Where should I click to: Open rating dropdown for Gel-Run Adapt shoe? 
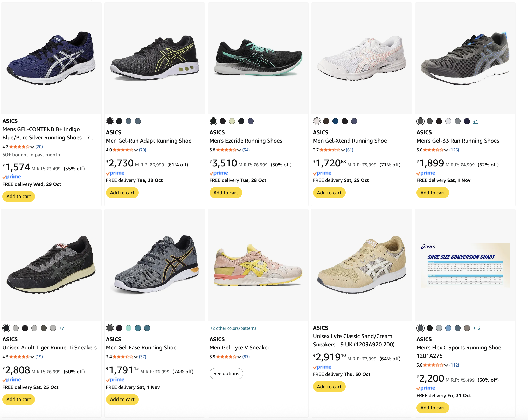coord(136,150)
